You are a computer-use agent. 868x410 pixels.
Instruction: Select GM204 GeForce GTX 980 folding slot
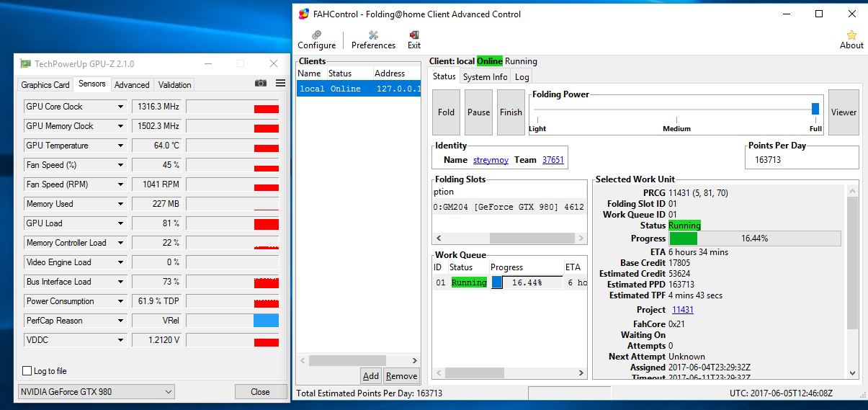pyautogui.click(x=509, y=207)
